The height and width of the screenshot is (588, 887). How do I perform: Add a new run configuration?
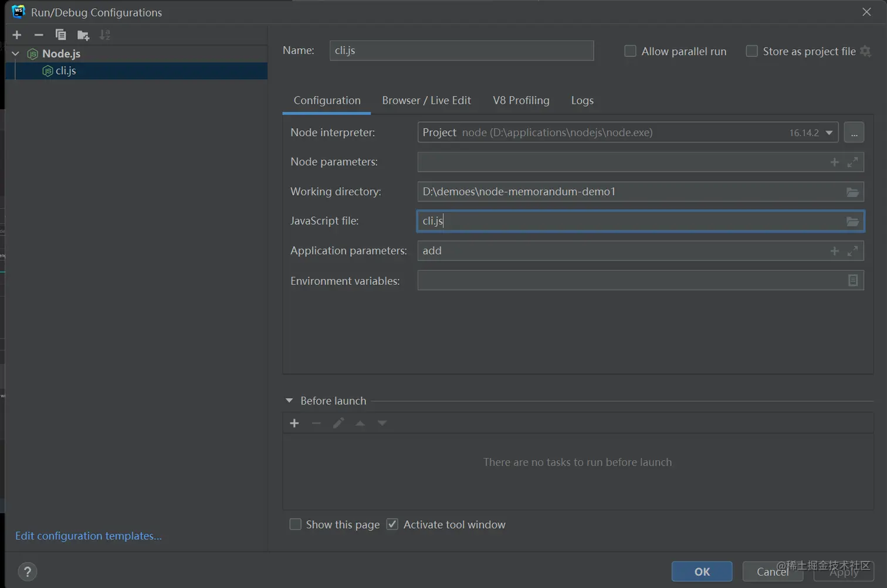[17, 35]
